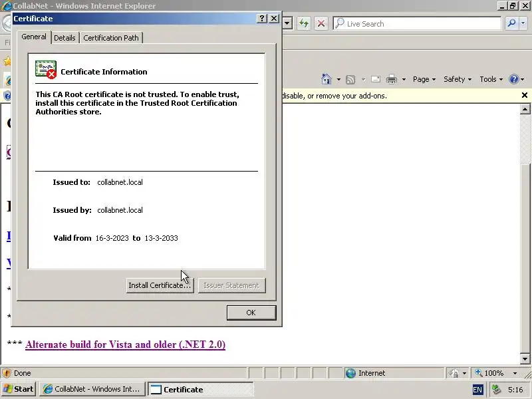Select the General tab
Viewport: 532px width, 399px height.
(x=34, y=37)
